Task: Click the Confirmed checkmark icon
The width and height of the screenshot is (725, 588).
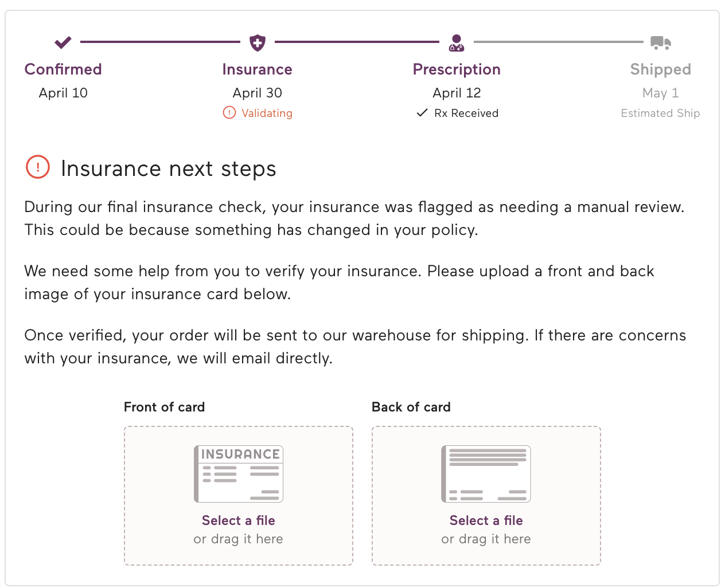Action: [63, 42]
